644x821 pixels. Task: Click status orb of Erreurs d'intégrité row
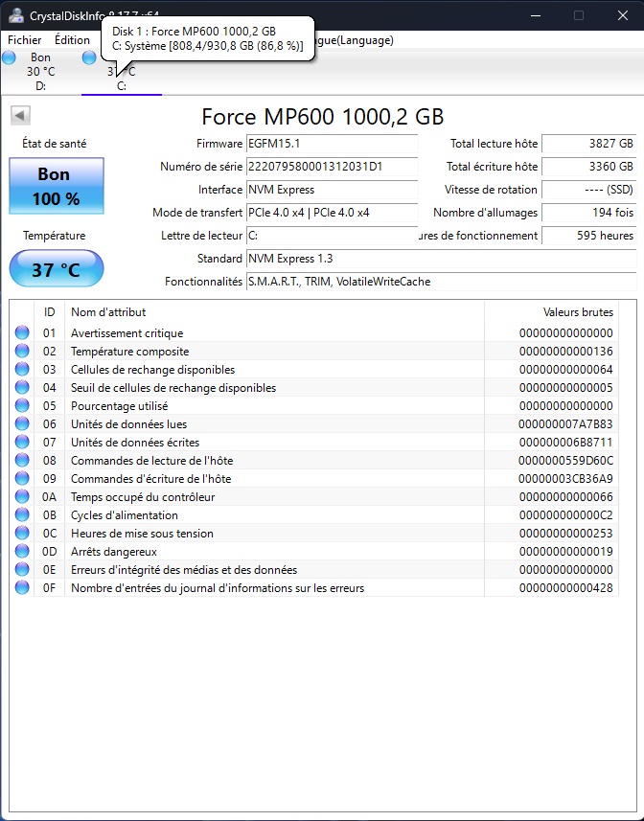point(22,570)
